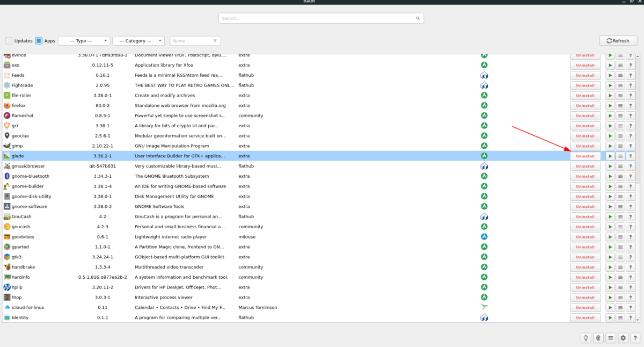Viewport: 644px width, 347px height.
Task: Open settings via the gear icon
Action: [x=623, y=338]
